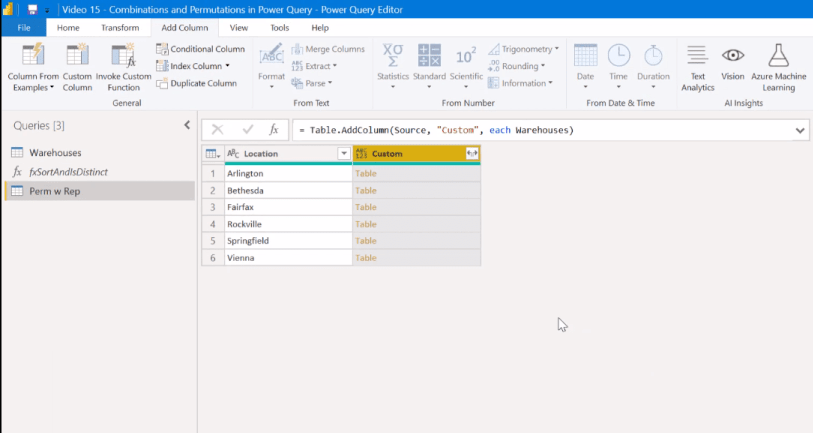This screenshot has width=813, height=433.
Task: Click Custom column data type icon
Action: click(361, 153)
